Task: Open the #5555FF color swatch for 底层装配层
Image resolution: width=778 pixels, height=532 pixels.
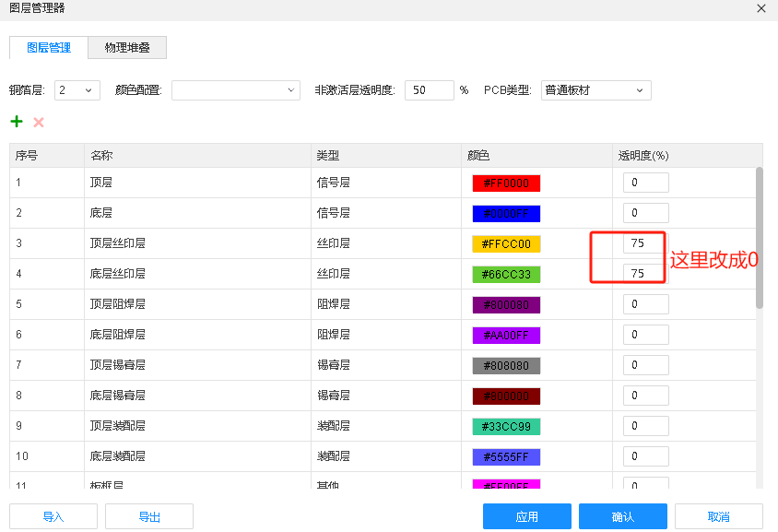Action: click(506, 456)
